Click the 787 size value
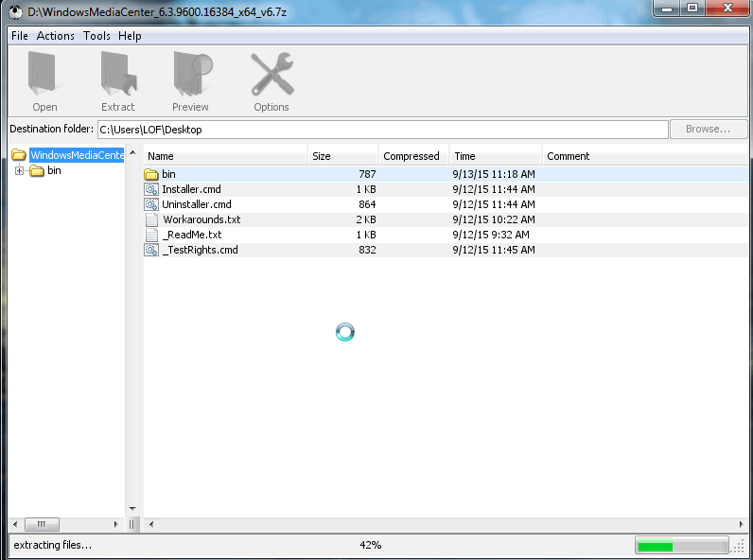Viewport: 753px width, 560px height. pyautogui.click(x=367, y=174)
